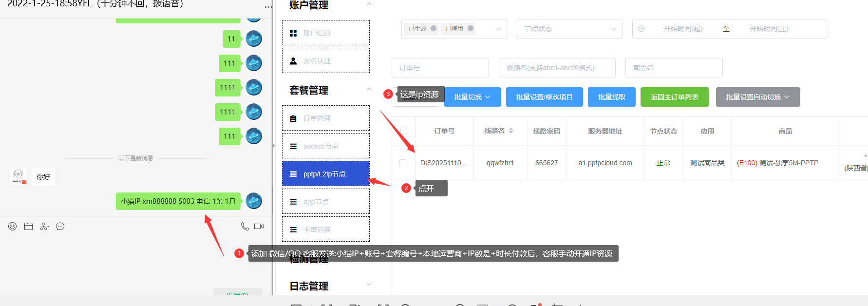Open the 实名认证 menu item

(x=326, y=60)
